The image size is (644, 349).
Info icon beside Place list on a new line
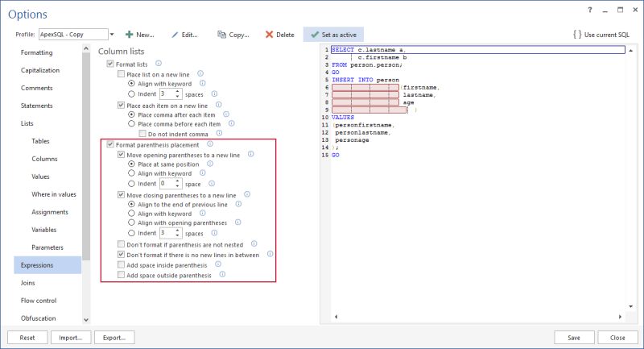tap(200, 73)
